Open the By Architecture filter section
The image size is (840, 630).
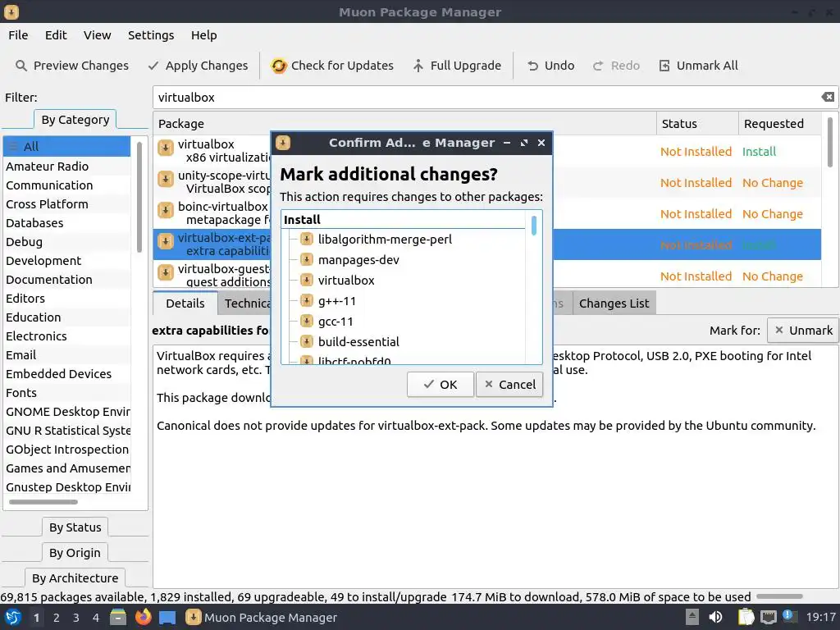point(75,578)
